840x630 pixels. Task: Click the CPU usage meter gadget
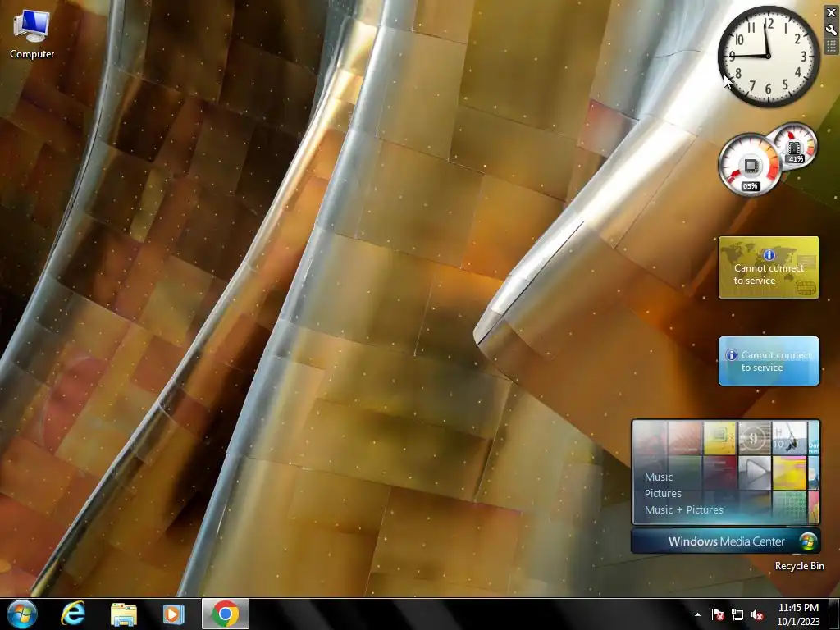point(750,165)
